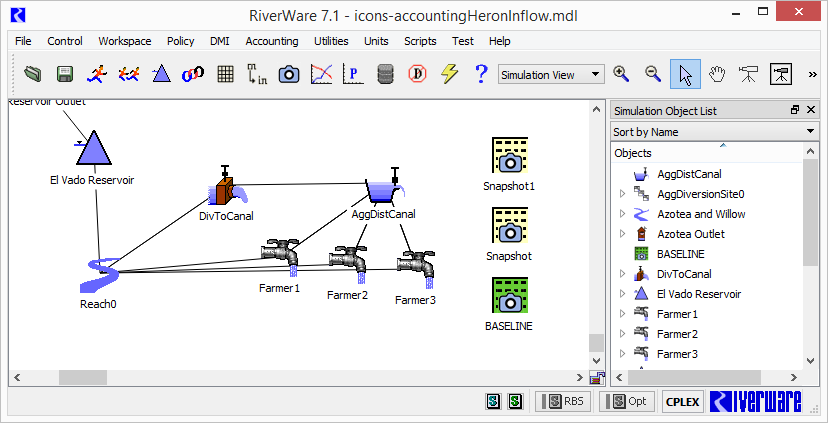Open the File menu
This screenshot has height=423, width=828.
(x=23, y=41)
